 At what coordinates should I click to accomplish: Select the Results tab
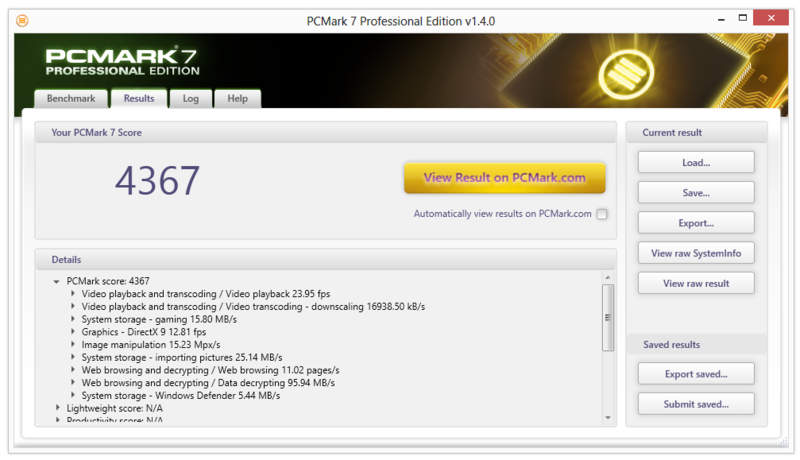[x=139, y=98]
